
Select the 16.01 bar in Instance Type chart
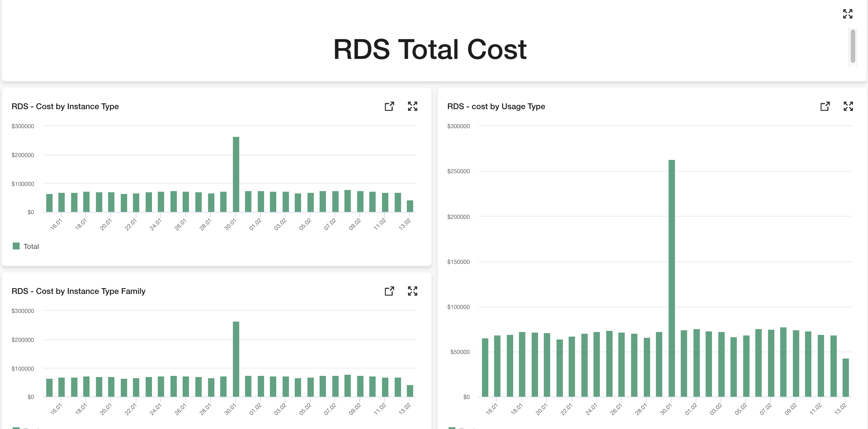click(61, 202)
